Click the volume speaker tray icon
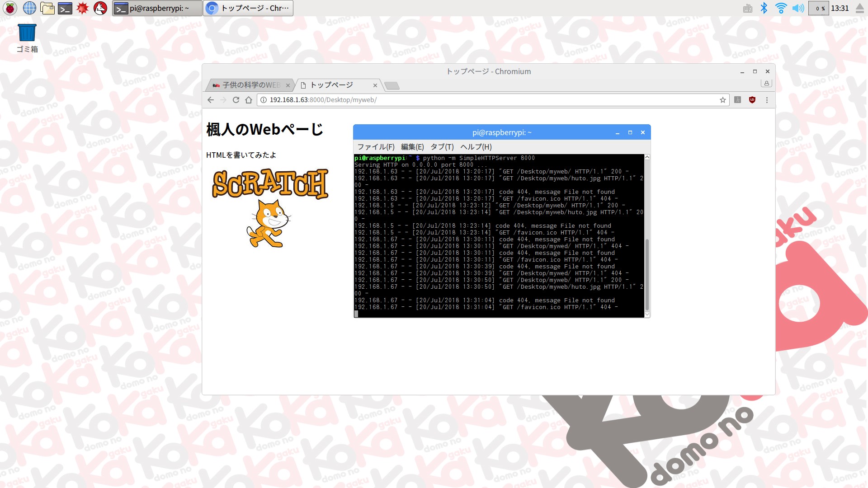This screenshot has width=868, height=488. click(798, 8)
